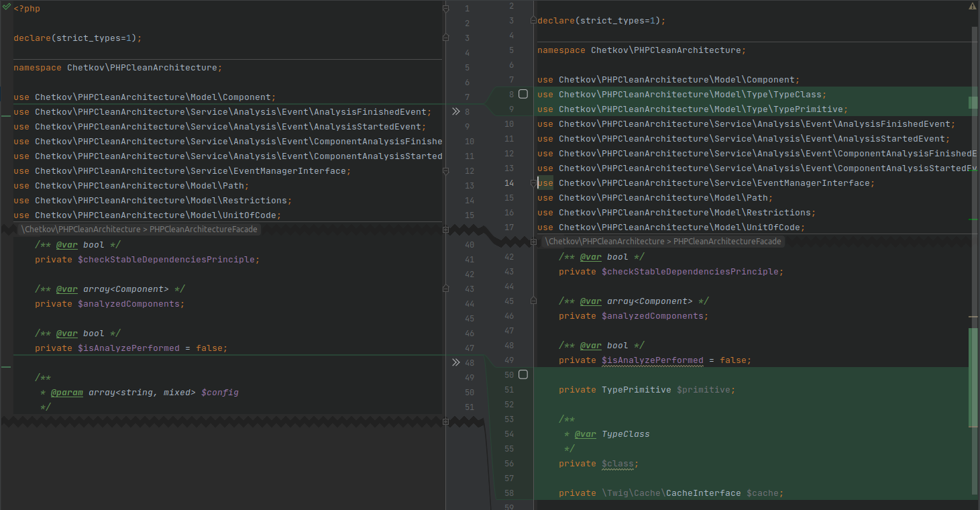Viewport: 980px width, 510px height.
Task: Tick the change checkbox at right line 8
Action: tap(523, 94)
